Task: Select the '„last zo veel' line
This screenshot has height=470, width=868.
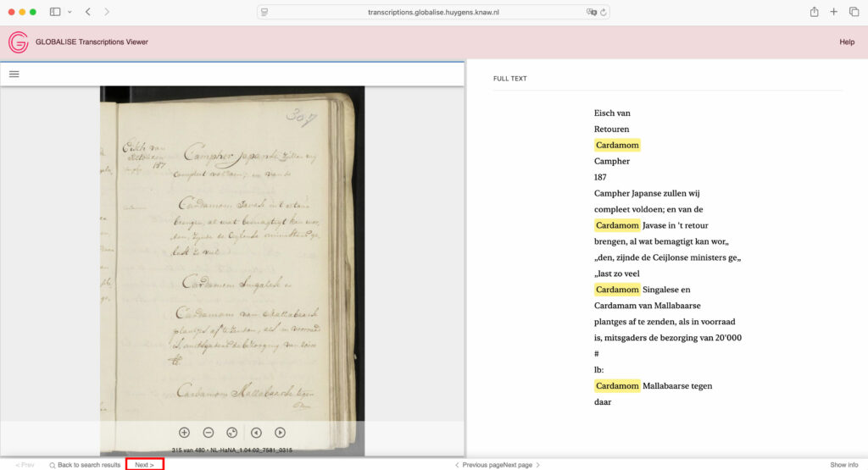Action: 617,274
